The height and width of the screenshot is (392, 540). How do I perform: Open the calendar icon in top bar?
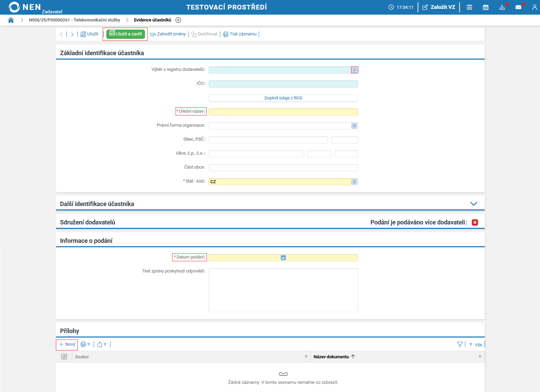tap(486, 7)
